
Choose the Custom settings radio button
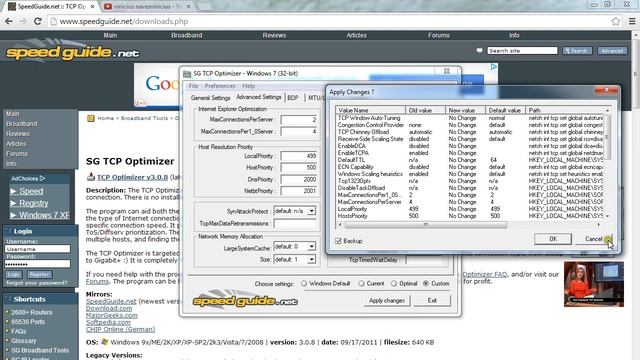(x=426, y=283)
